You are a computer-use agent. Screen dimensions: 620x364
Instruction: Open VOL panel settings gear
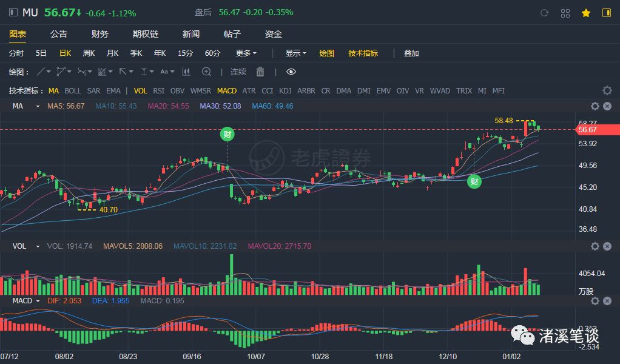[595, 247]
